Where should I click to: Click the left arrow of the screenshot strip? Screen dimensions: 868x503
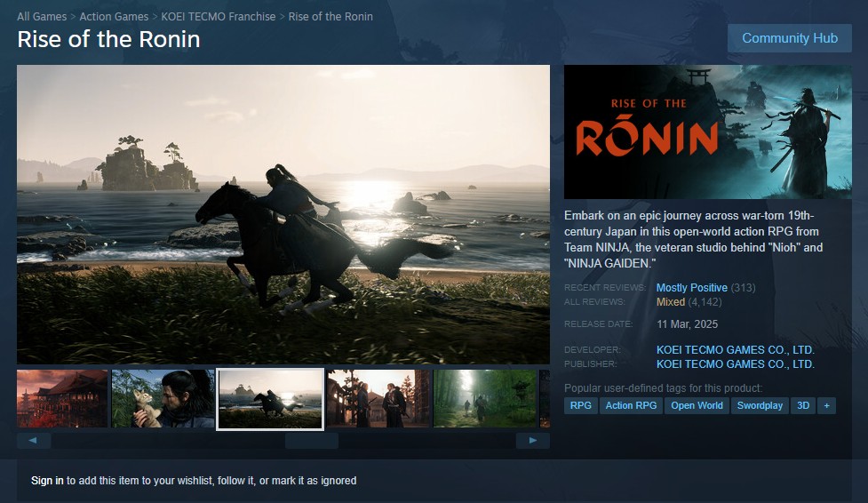pos(34,441)
